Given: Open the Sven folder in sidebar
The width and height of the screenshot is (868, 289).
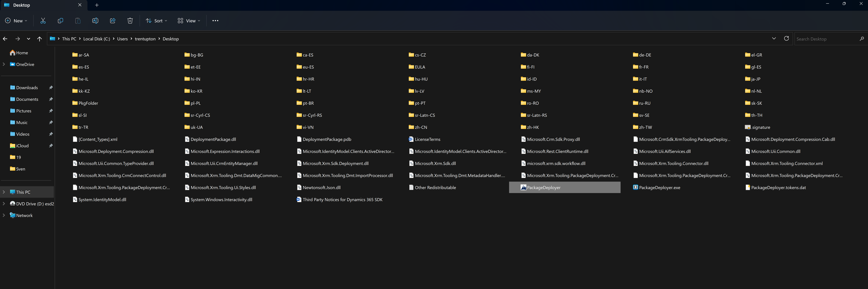Looking at the screenshot, I should 18,169.
